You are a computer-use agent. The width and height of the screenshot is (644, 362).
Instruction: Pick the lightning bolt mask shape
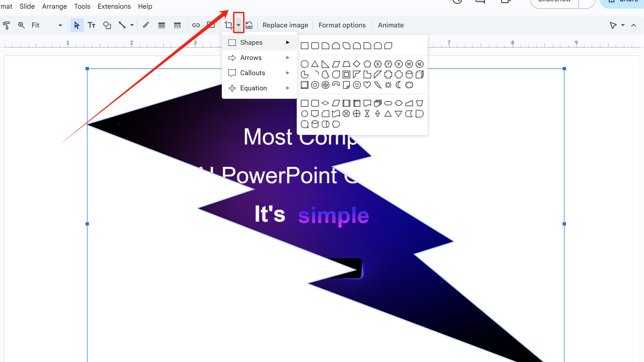378,85
